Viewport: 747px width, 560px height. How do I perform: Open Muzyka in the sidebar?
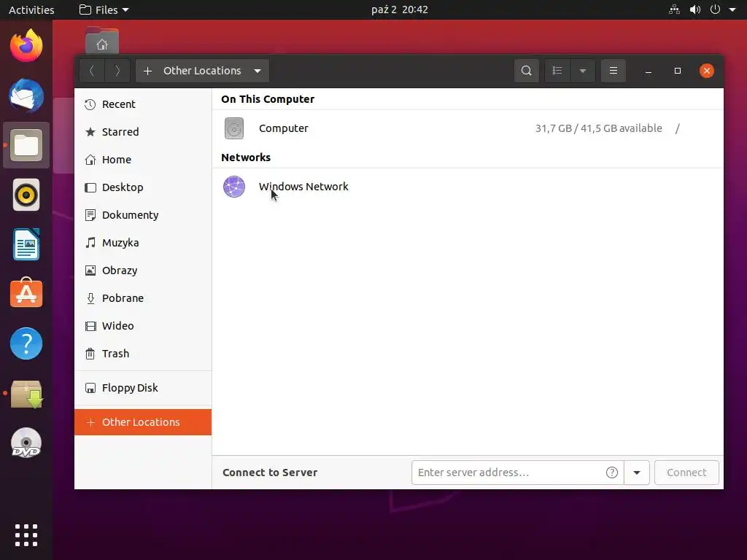click(143, 243)
